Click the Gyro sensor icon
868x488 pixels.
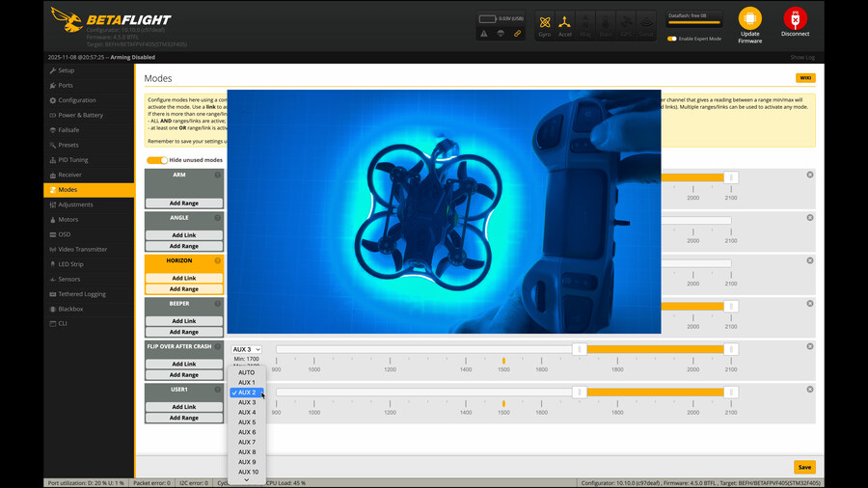click(545, 23)
